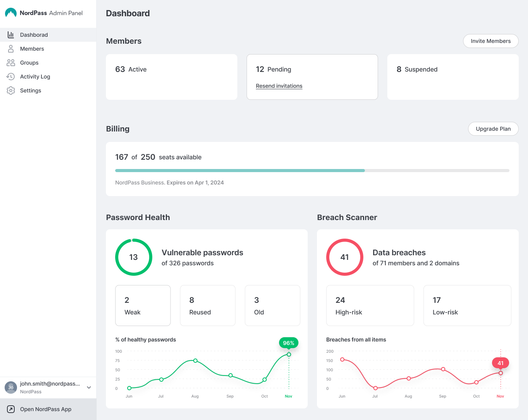This screenshot has height=420, width=528.
Task: Click the 96% Nov point on chart
Action: pos(289,354)
